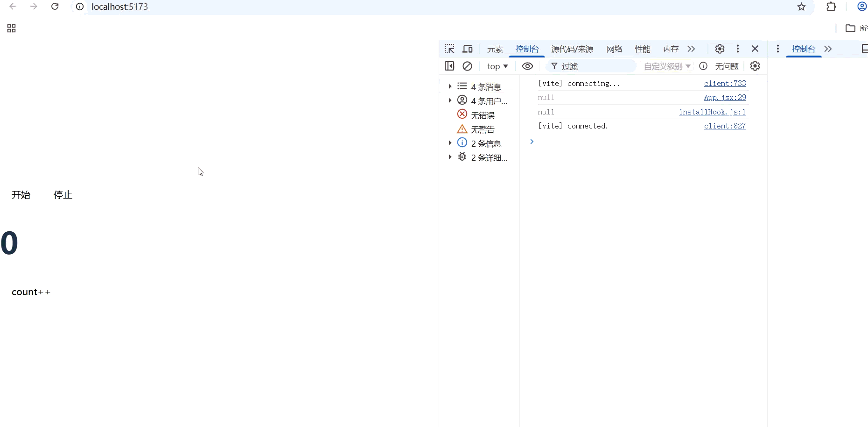Expand the 4 条消息 sidebar group
868x427 pixels.
(x=449, y=86)
